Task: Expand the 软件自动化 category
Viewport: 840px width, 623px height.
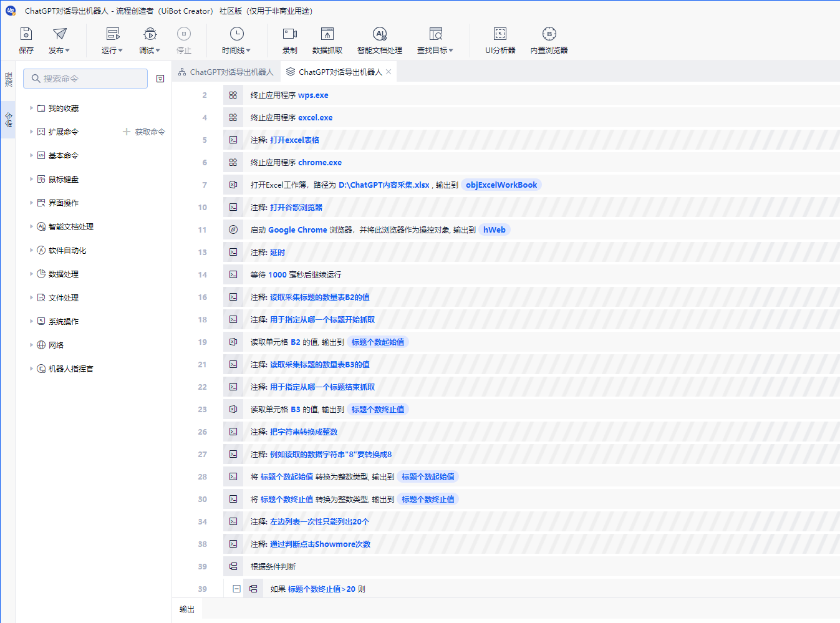Action: (x=31, y=250)
